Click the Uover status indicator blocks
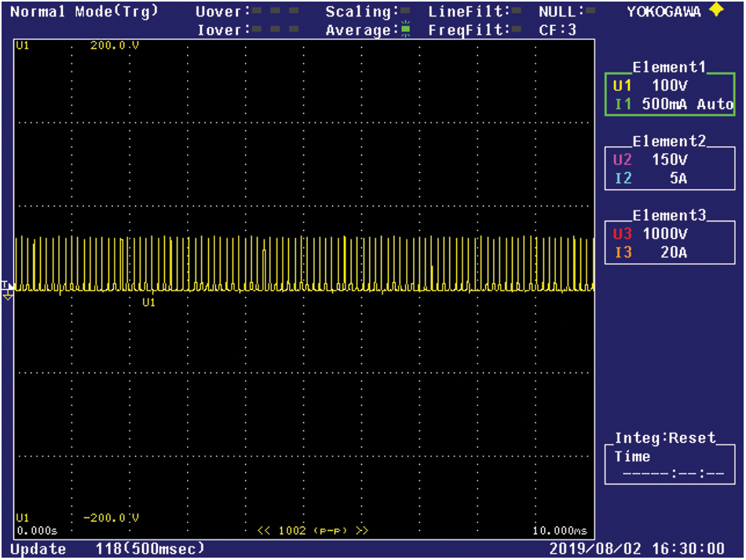 (276, 12)
